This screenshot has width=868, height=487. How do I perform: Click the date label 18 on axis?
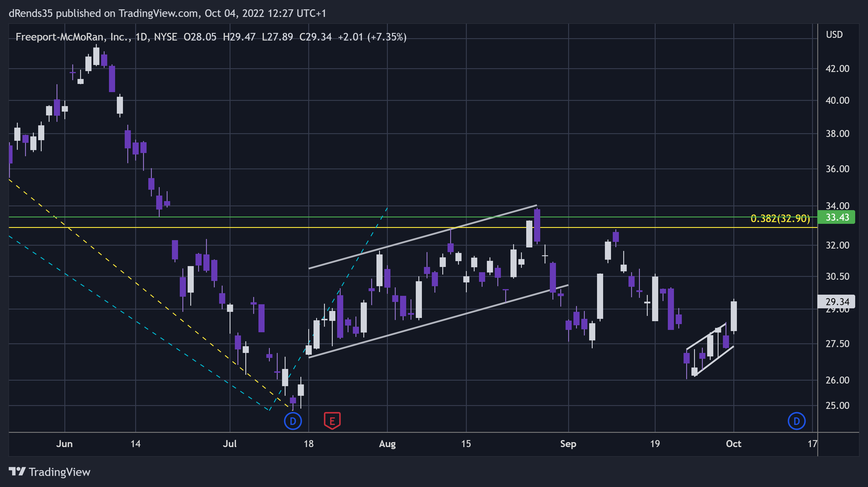309,444
